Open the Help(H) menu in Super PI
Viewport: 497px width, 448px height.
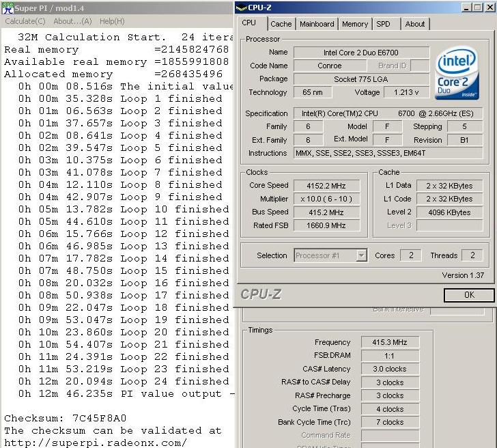112,21
